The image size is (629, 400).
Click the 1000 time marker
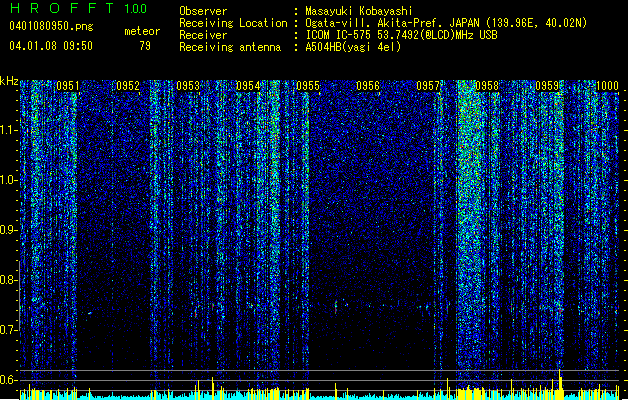[x=607, y=86]
